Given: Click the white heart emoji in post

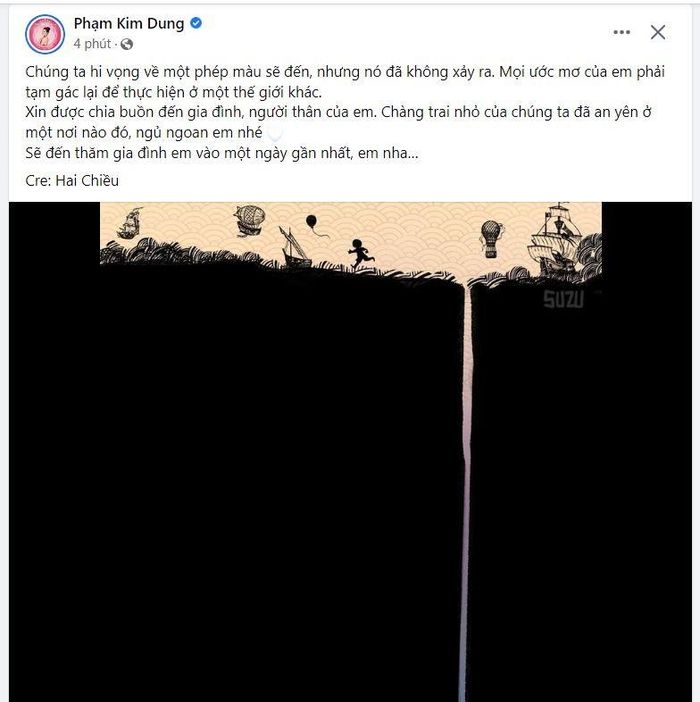Looking at the screenshot, I should pos(274,133).
